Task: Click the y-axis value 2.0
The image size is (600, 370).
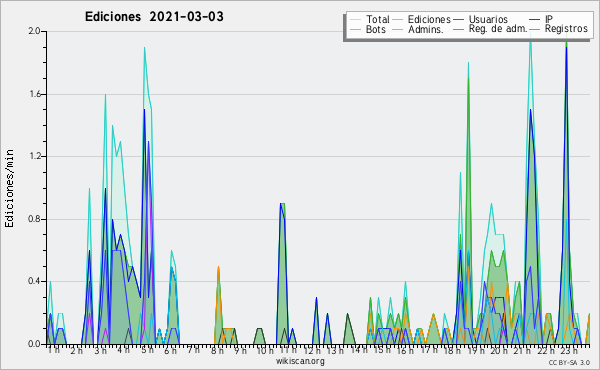Action: coord(34,31)
